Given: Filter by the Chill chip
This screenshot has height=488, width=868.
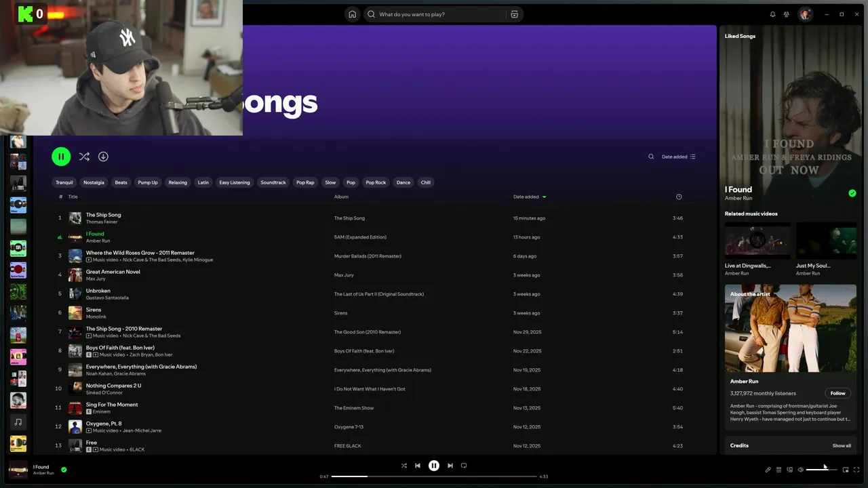Looking at the screenshot, I should click(426, 182).
